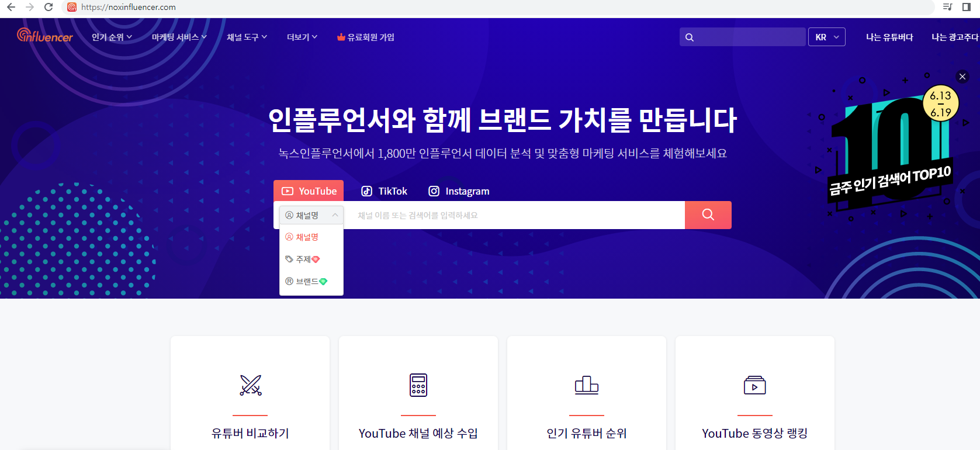Open the 금주 인기 검색어 TOP10 banner
The width and height of the screenshot is (980, 450).
[890, 149]
